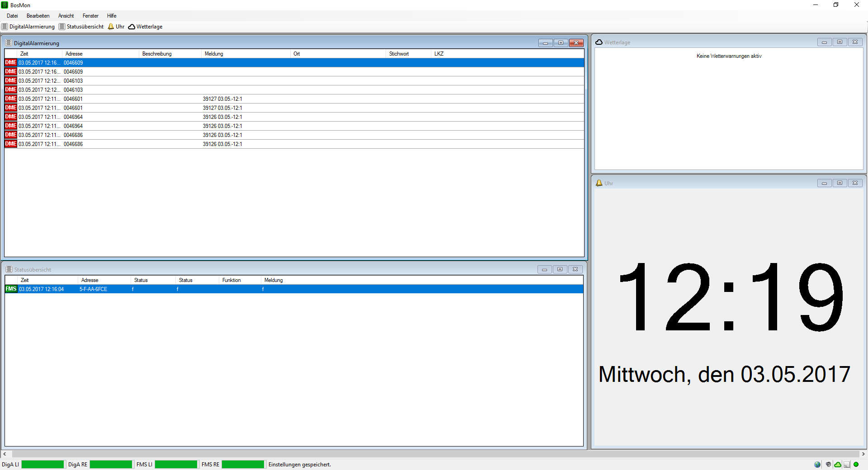Click the DME badge of address 0046103
868x470 pixels.
pos(11,81)
